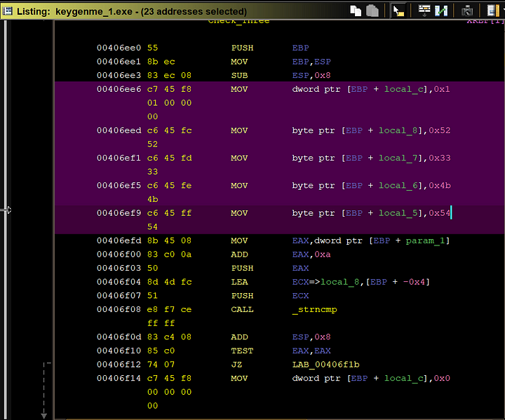The image size is (505, 420).
Task: Click the 'keygenme_1.exe' listing title text
Action: click(94, 12)
